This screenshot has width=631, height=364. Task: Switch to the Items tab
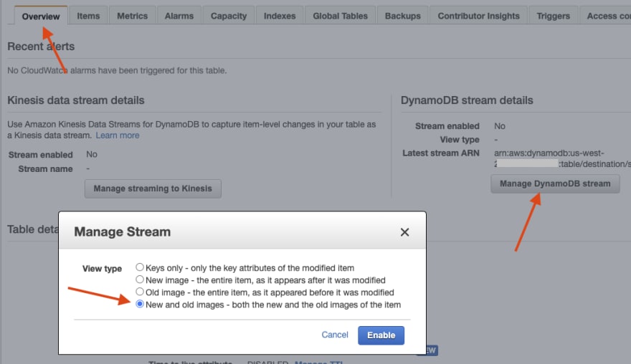pyautogui.click(x=88, y=16)
